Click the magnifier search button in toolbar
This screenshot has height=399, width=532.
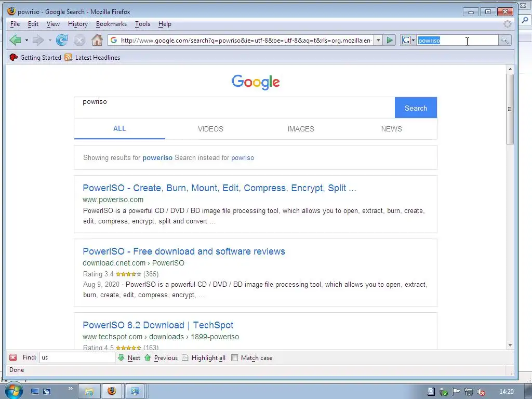(x=505, y=41)
